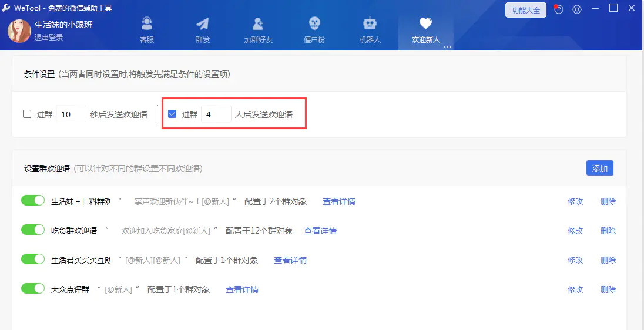Screen dimensions: 644x330
Task: Expand more tabs via the three dots
Action: (447, 47)
